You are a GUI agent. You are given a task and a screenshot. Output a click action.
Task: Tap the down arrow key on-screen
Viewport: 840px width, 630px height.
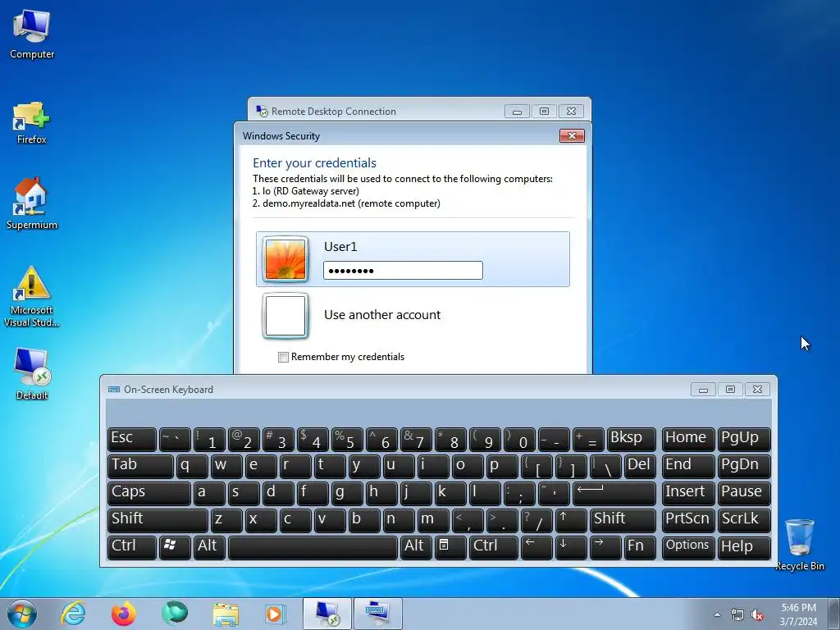(x=571, y=547)
